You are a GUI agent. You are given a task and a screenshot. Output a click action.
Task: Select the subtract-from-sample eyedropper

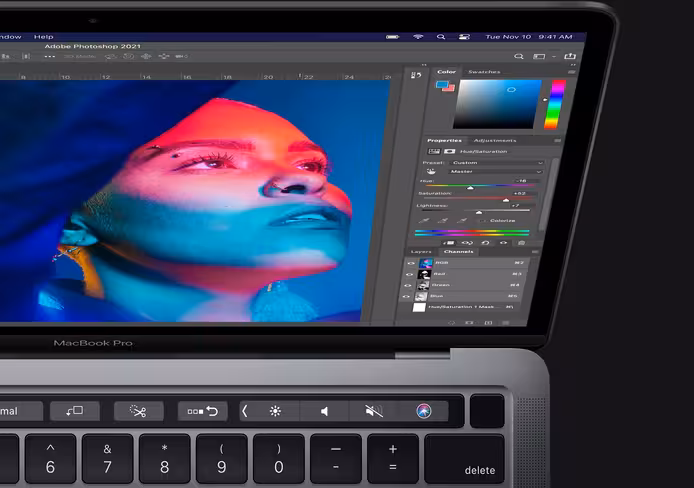coord(462,220)
